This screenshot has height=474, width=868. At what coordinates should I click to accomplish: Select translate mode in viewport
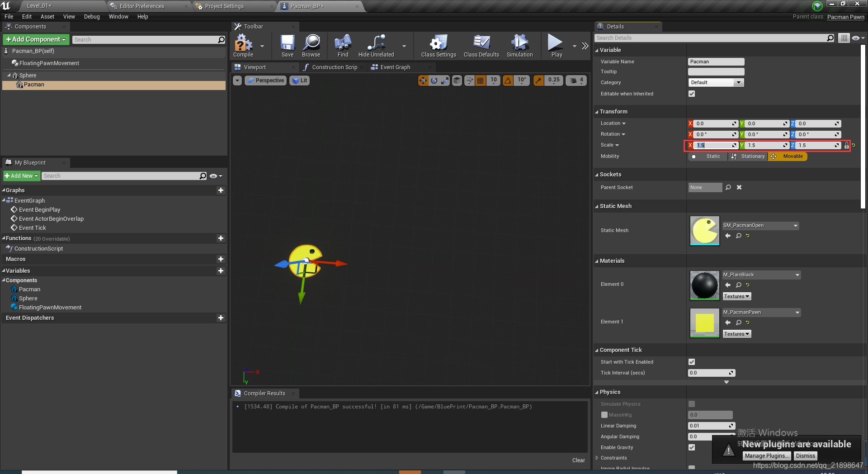pyautogui.click(x=423, y=81)
